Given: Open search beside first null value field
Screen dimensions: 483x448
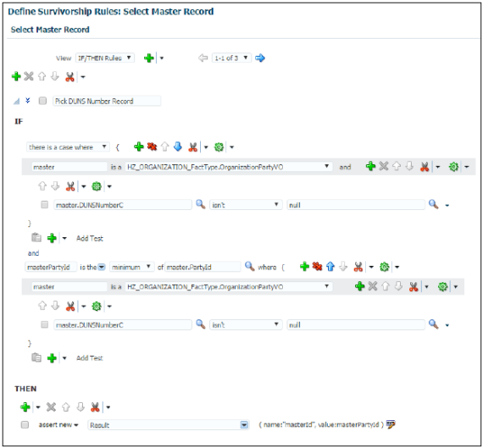Looking at the screenshot, I should click(433, 204).
